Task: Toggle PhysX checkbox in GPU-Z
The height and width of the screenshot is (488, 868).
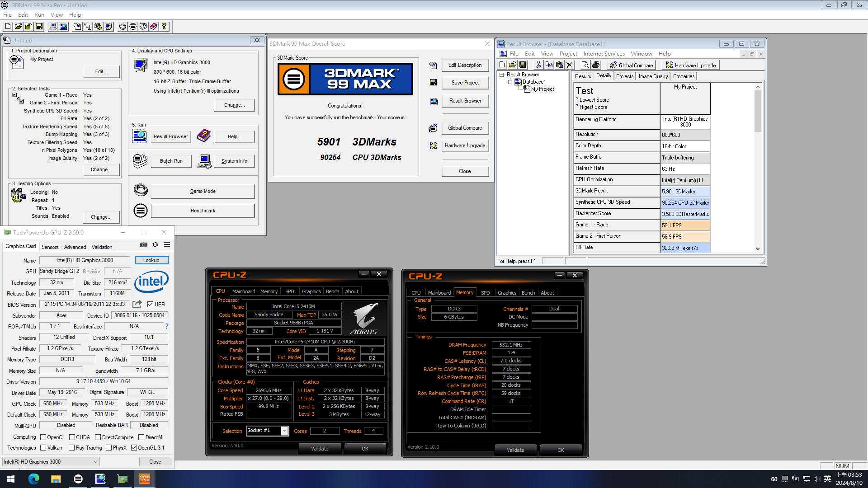Action: 108,448
